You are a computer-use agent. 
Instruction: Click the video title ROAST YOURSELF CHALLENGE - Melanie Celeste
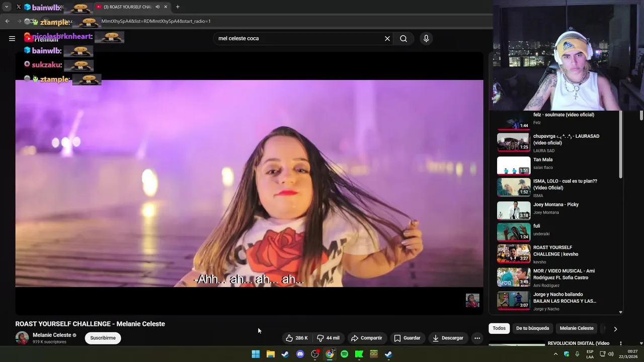(x=90, y=324)
